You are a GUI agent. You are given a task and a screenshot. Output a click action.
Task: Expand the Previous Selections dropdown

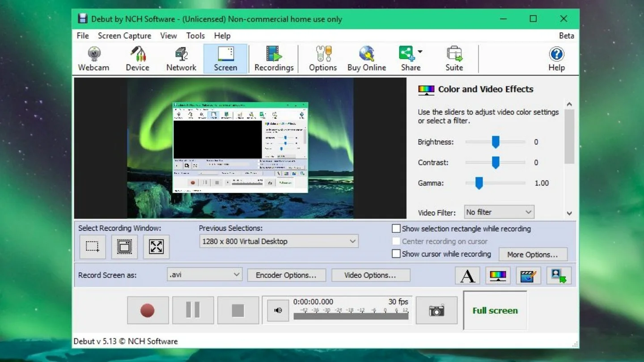(279, 241)
